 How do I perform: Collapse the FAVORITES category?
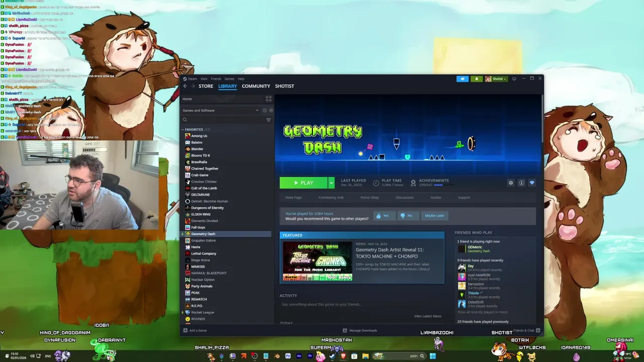(183, 130)
